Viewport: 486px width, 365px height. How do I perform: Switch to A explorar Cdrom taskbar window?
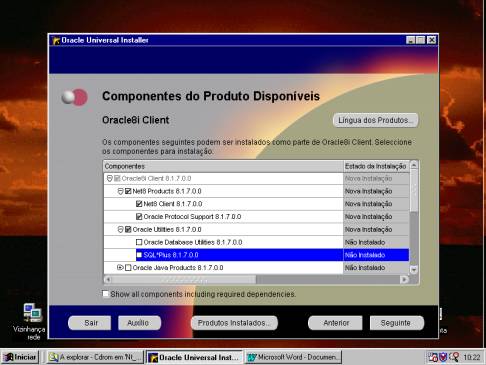click(95, 357)
